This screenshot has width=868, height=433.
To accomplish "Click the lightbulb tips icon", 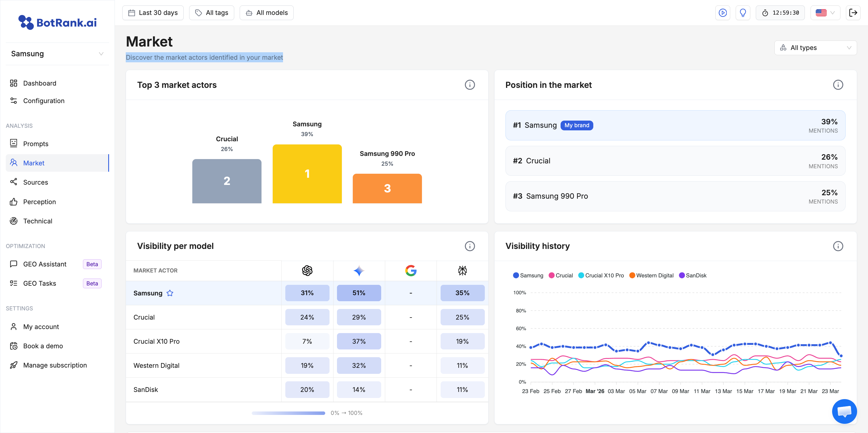I will click(x=743, y=13).
